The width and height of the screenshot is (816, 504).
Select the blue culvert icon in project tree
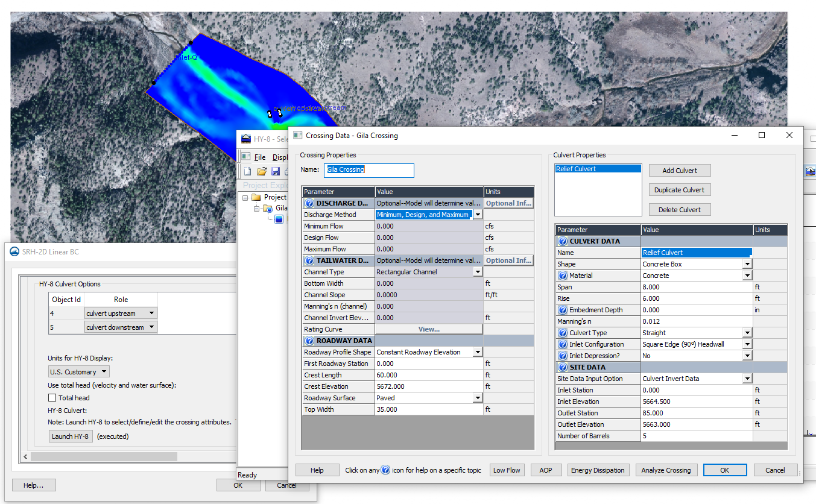coord(279,219)
